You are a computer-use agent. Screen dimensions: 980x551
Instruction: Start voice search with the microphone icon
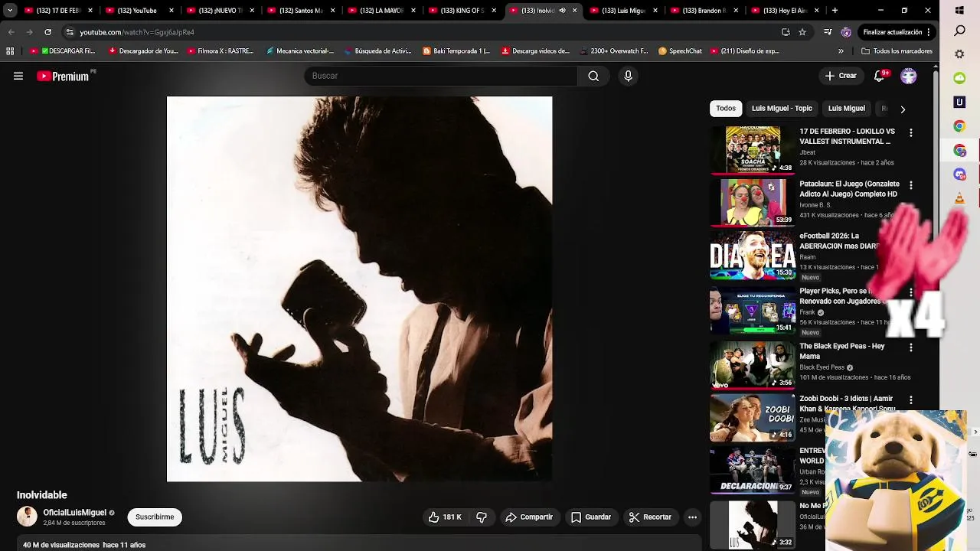click(628, 76)
